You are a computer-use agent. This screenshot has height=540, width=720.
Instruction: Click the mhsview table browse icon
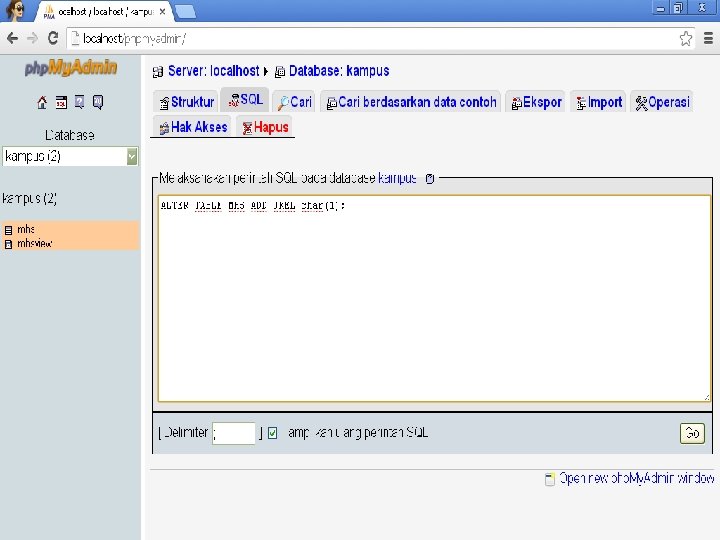8,244
